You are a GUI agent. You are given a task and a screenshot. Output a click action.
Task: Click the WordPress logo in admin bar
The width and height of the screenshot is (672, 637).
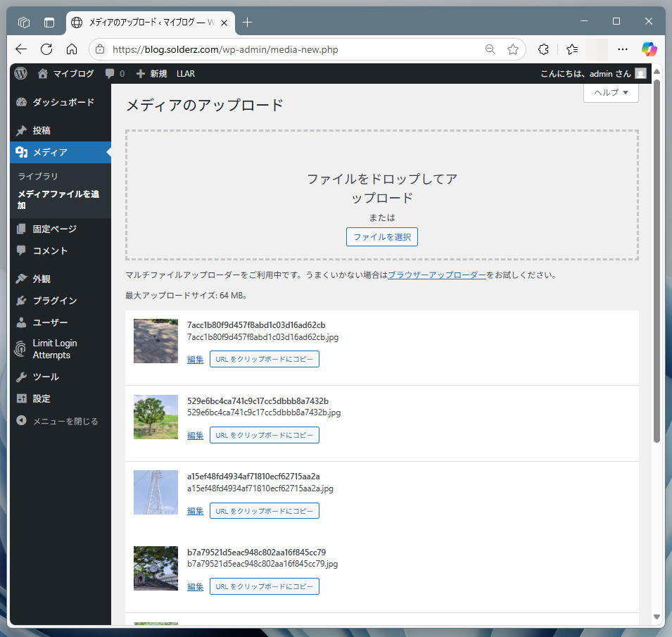(20, 73)
